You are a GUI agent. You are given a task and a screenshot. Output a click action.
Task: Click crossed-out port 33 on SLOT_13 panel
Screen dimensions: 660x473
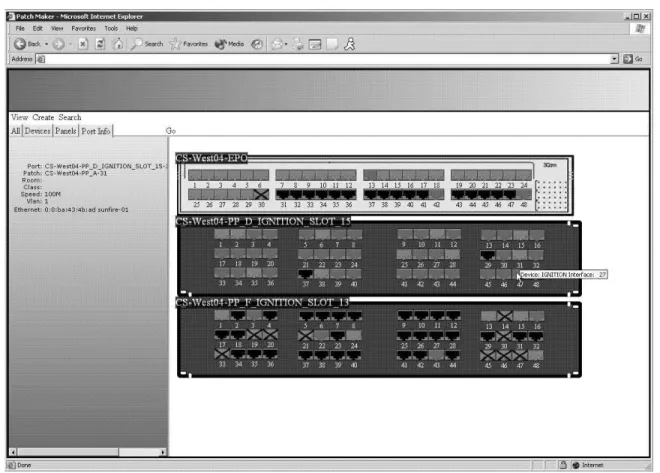click(x=222, y=354)
